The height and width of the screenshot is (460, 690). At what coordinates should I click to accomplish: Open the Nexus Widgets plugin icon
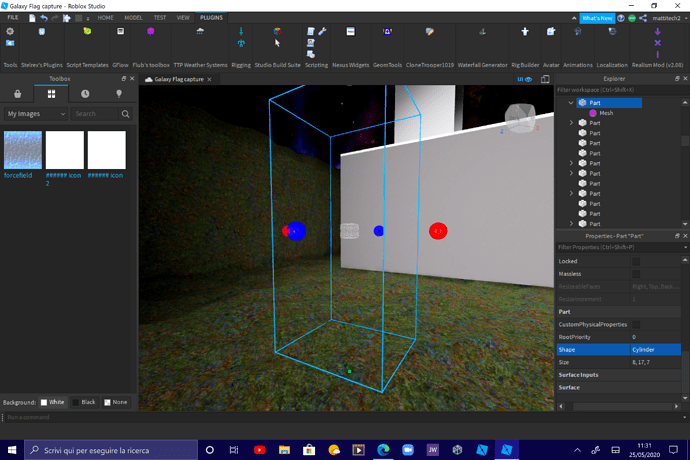pos(350,31)
